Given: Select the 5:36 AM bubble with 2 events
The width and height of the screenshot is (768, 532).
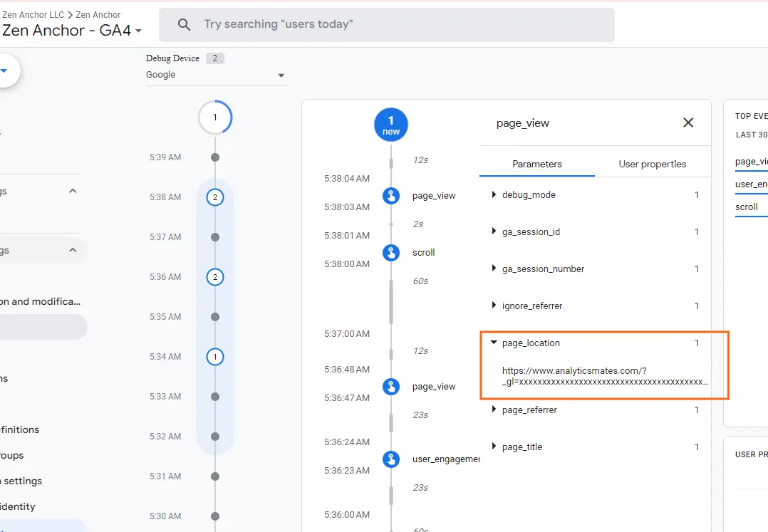Looking at the screenshot, I should (215, 277).
